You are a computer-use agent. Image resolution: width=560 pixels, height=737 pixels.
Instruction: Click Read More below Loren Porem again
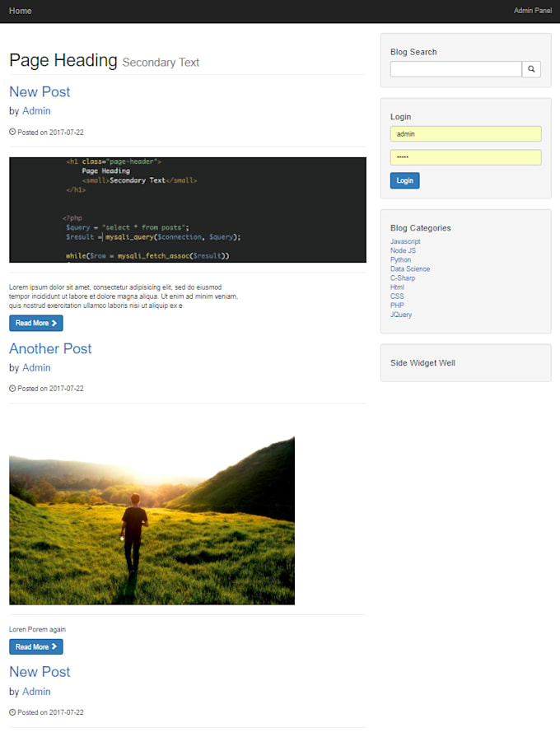click(x=35, y=646)
